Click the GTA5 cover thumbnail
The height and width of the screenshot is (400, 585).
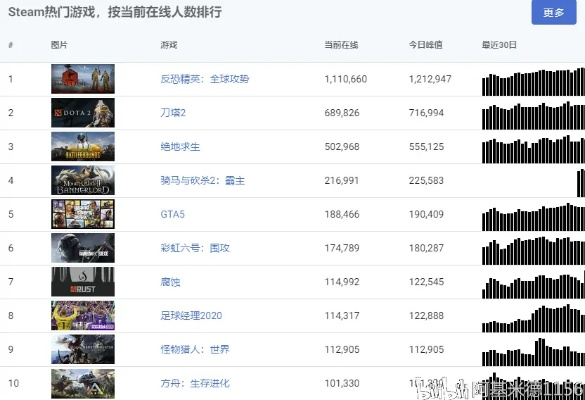click(x=83, y=214)
